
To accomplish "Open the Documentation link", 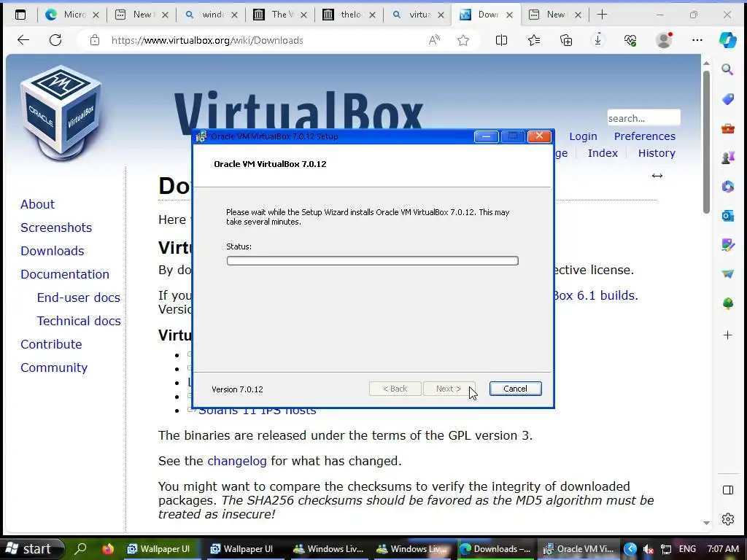I will point(65,274).
